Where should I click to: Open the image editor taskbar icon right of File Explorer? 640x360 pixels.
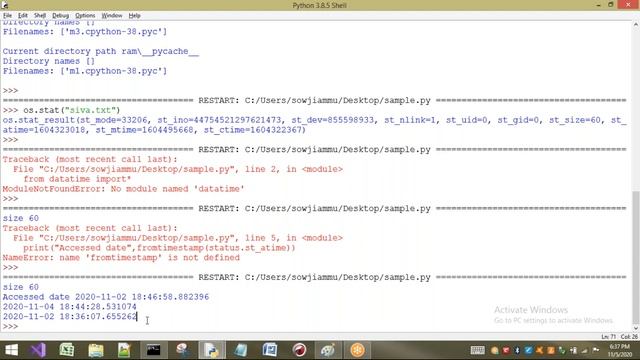point(124,350)
